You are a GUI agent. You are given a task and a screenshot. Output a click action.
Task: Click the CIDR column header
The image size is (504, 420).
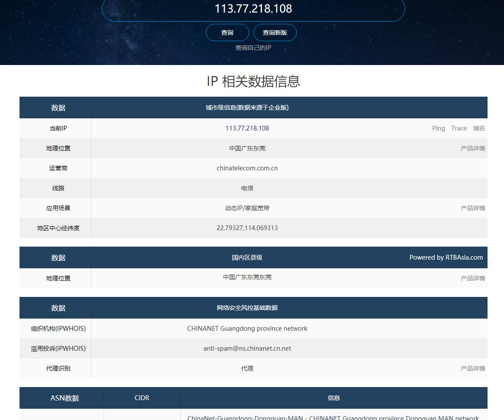point(142,398)
